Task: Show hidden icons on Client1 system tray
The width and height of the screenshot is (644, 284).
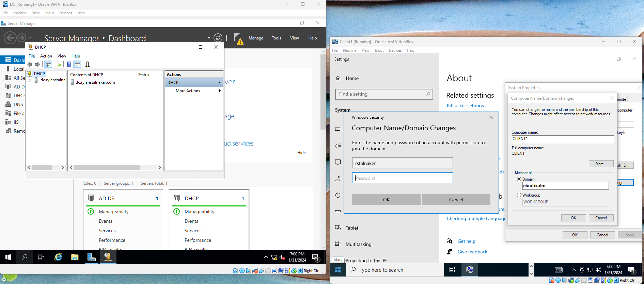Action: tap(574, 270)
